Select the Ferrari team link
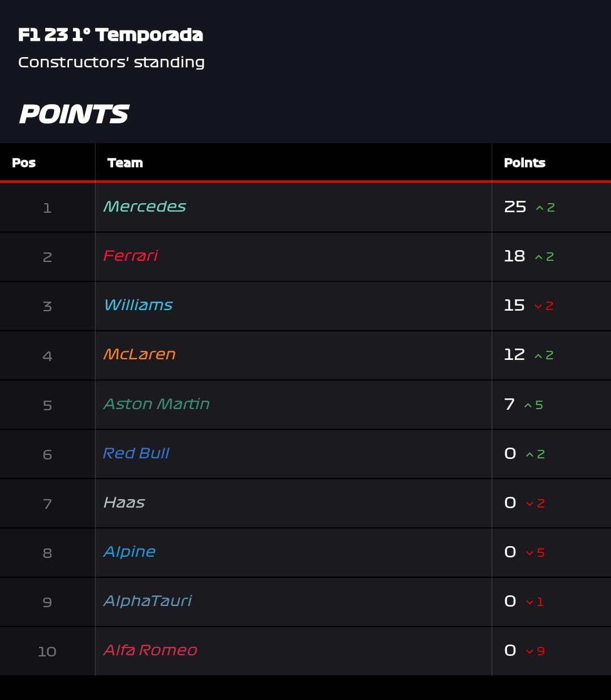611x700 pixels. coord(131,256)
